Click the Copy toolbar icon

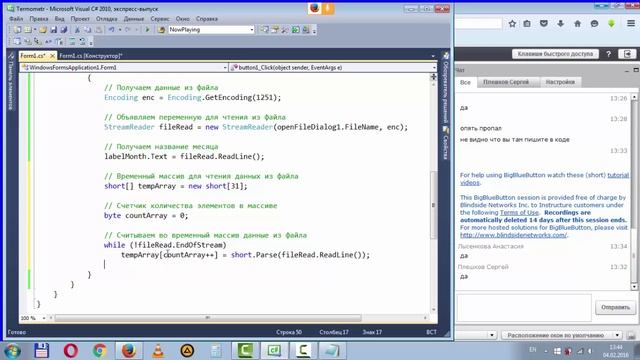pos(87,30)
